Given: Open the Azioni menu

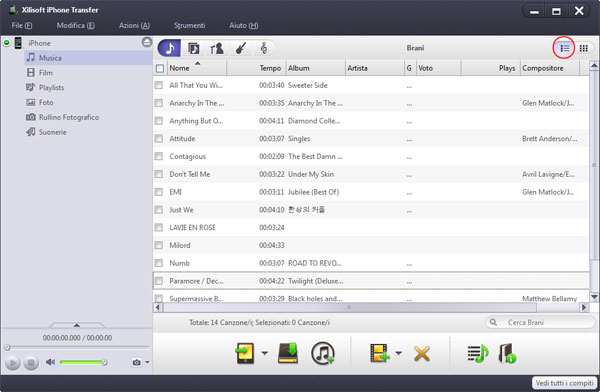Looking at the screenshot, I should pos(134,26).
